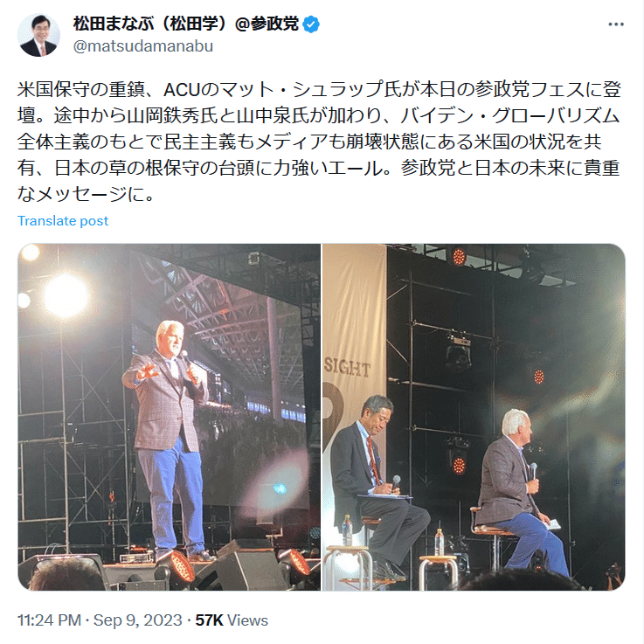The image size is (644, 644).
Task: Open the three-dot more options menu
Action: (x=616, y=24)
